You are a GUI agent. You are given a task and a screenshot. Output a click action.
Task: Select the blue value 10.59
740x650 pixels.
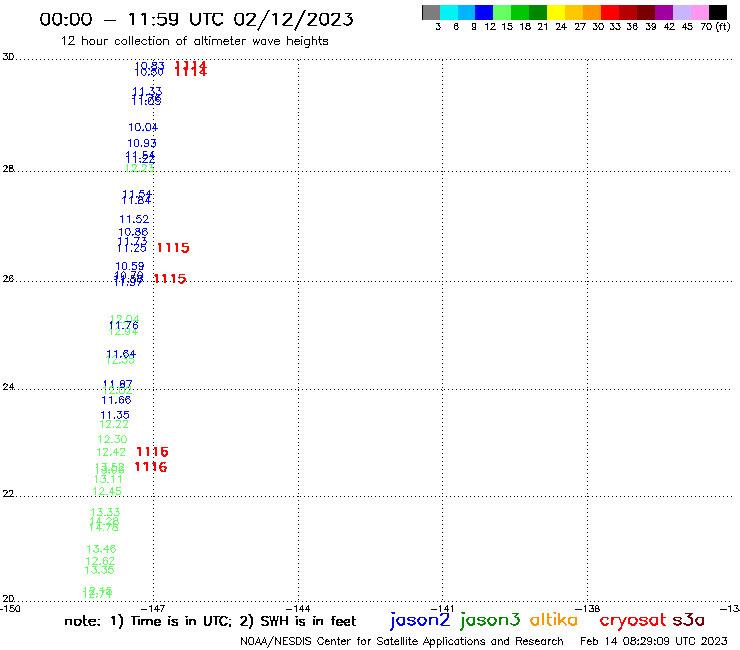click(130, 266)
